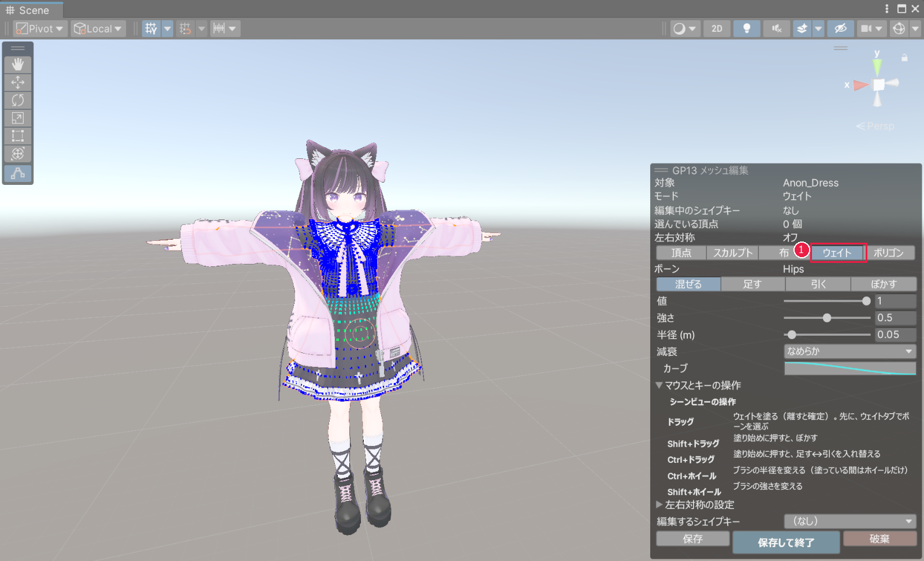Toggle scene lighting bulb

point(747,28)
